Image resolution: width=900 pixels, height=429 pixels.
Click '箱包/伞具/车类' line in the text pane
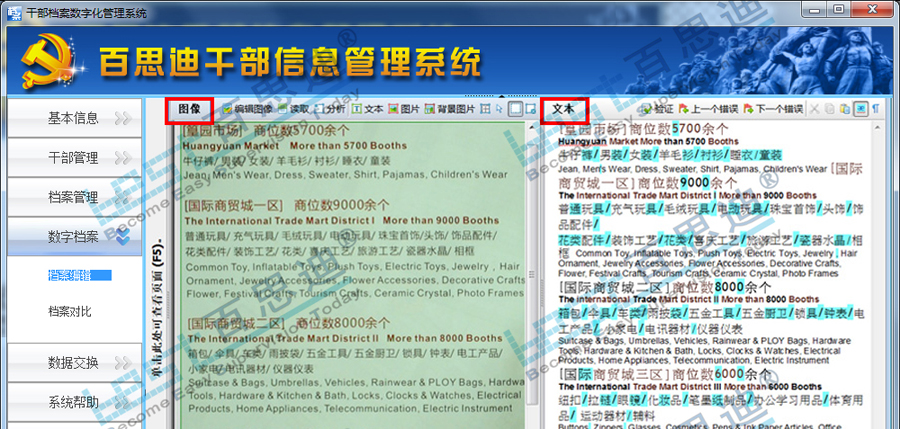pyautogui.click(x=711, y=314)
